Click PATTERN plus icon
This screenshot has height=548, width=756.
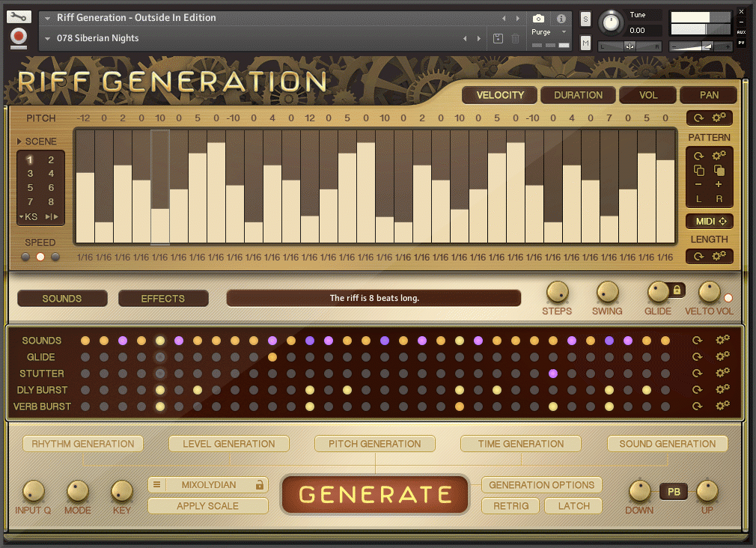pyautogui.click(x=719, y=184)
